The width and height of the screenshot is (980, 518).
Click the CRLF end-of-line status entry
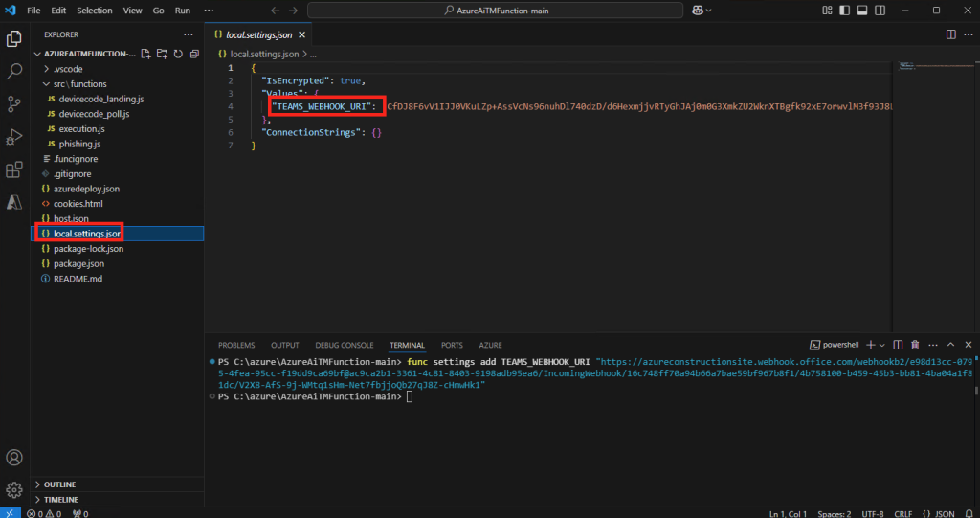point(903,513)
